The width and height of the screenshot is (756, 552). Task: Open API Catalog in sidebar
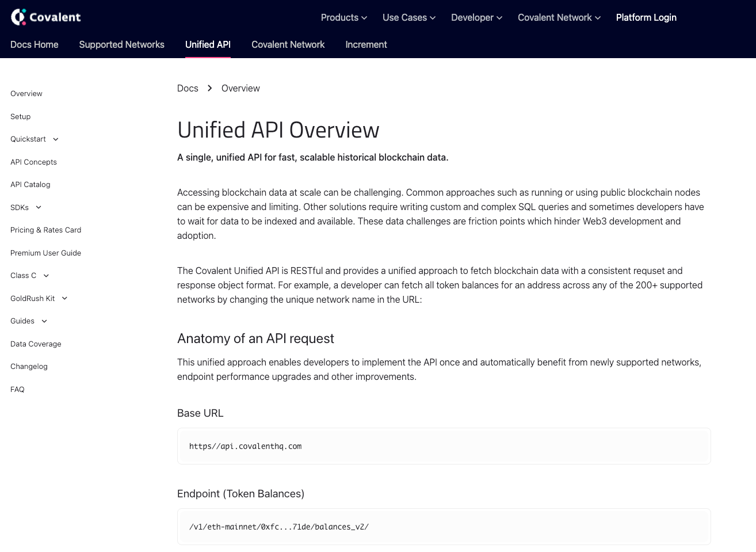click(30, 184)
